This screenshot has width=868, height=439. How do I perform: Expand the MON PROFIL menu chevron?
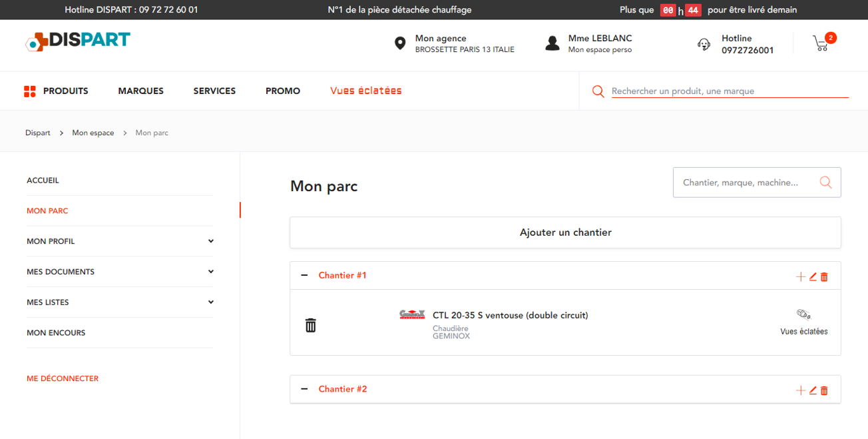pyautogui.click(x=210, y=241)
